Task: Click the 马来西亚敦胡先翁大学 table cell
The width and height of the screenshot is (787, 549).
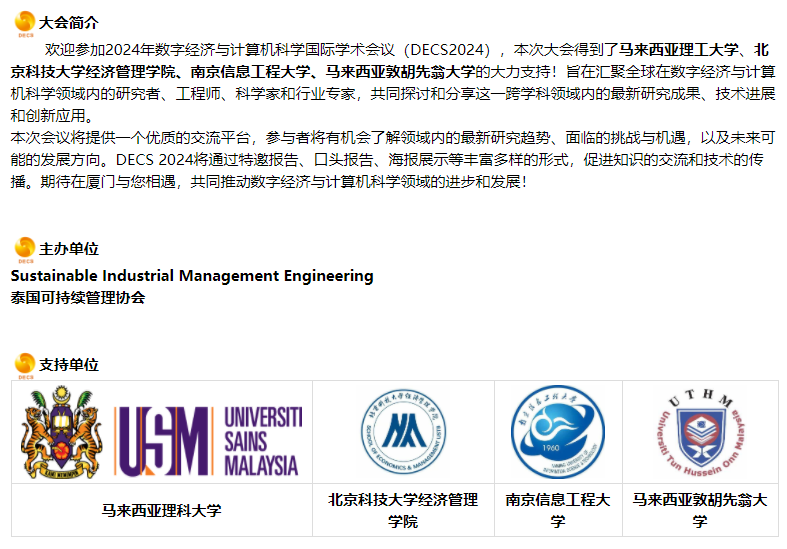Action: click(x=700, y=510)
